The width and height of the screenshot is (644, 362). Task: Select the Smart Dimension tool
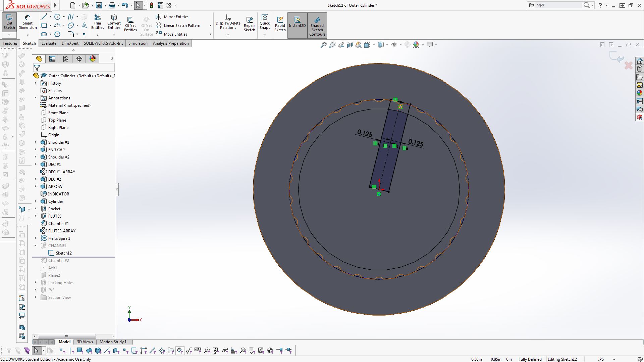(28, 22)
